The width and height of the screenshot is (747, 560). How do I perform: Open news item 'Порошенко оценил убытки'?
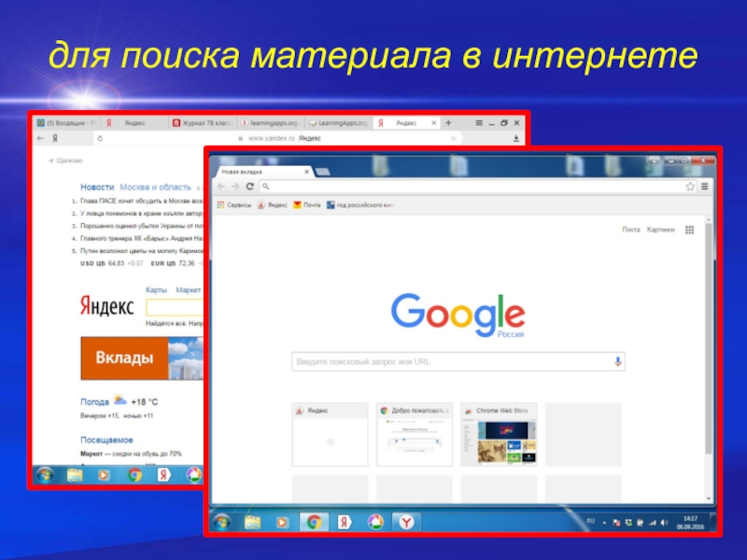point(142,226)
